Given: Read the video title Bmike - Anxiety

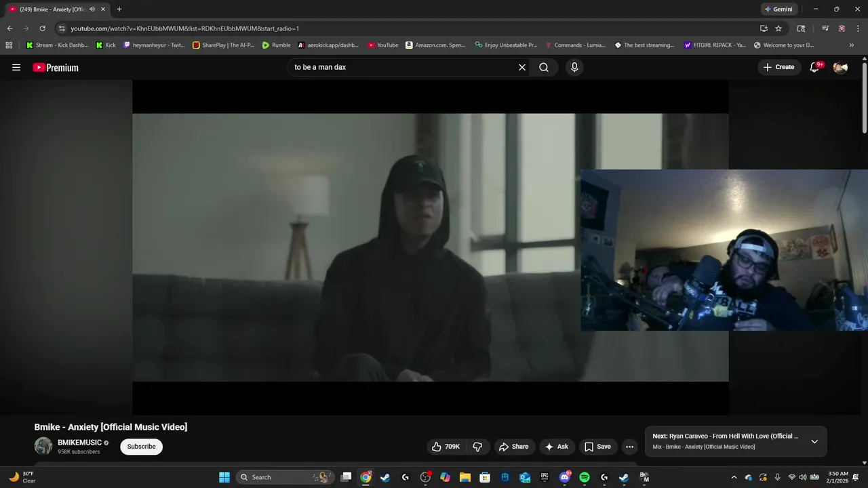Looking at the screenshot, I should tap(111, 427).
